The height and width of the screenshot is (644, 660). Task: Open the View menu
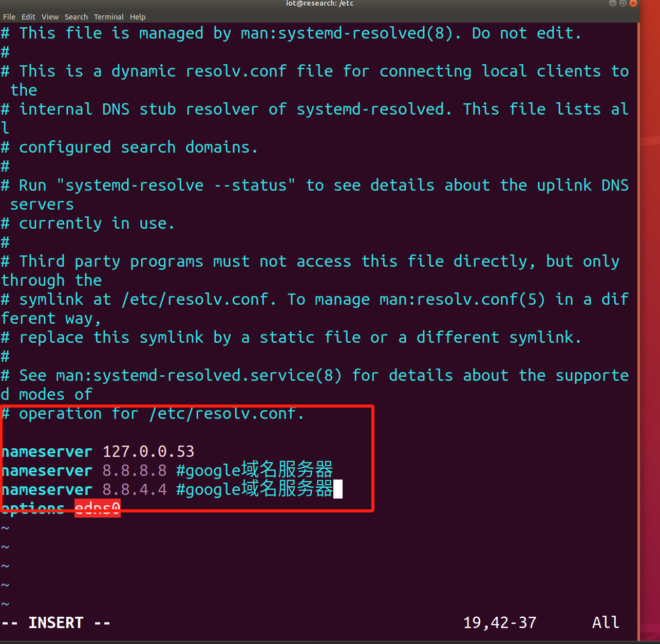point(50,17)
